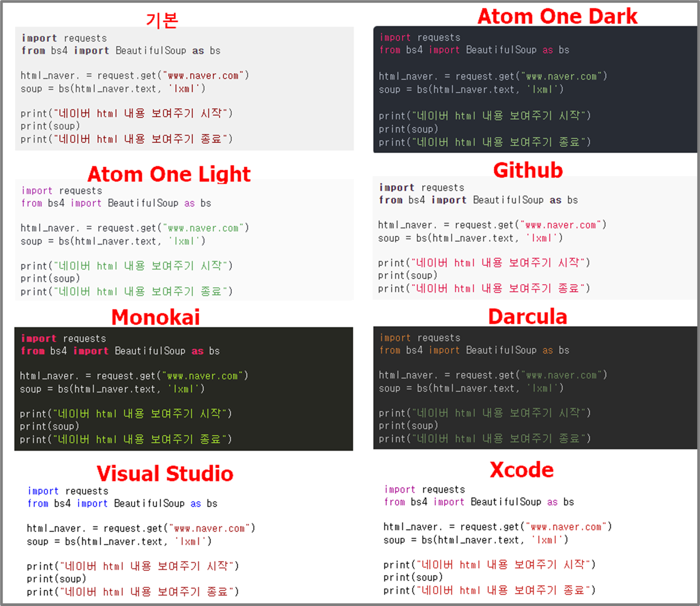The width and height of the screenshot is (700, 606).
Task: Click the 'Atom One Light' heading
Action: point(169,174)
